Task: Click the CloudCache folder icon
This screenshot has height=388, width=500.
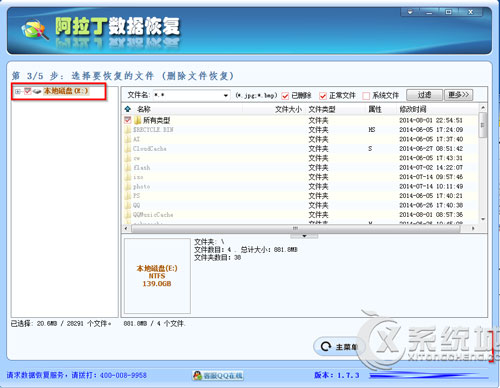Action: 128,149
